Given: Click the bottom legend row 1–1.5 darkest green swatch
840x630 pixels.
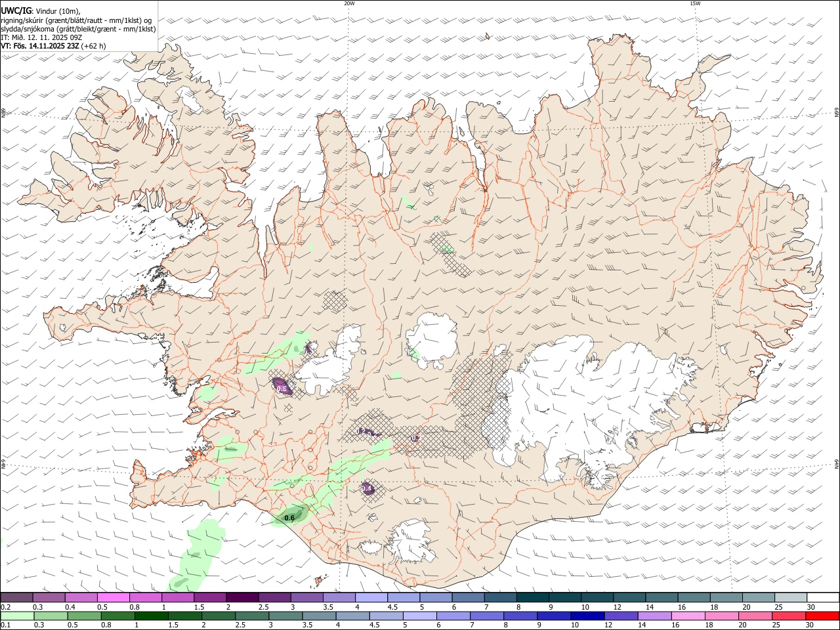Looking at the screenshot, I should [x=151, y=616].
